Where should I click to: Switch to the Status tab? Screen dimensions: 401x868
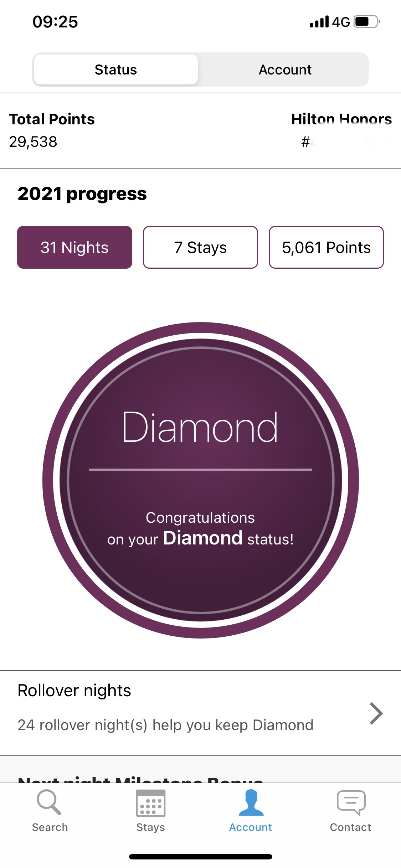116,69
